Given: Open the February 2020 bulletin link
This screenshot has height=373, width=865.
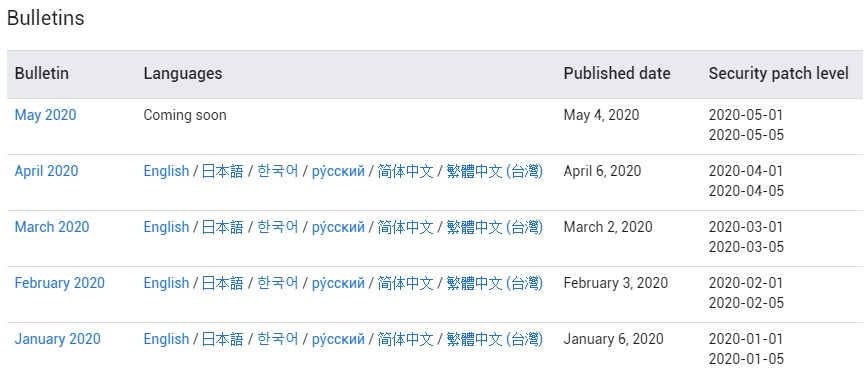Looking at the screenshot, I should click(60, 283).
